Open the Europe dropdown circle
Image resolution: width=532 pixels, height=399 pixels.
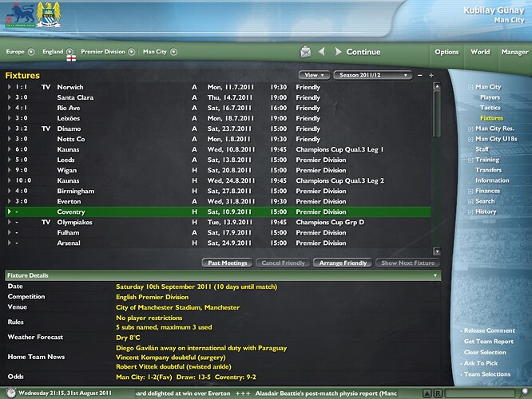(x=31, y=52)
